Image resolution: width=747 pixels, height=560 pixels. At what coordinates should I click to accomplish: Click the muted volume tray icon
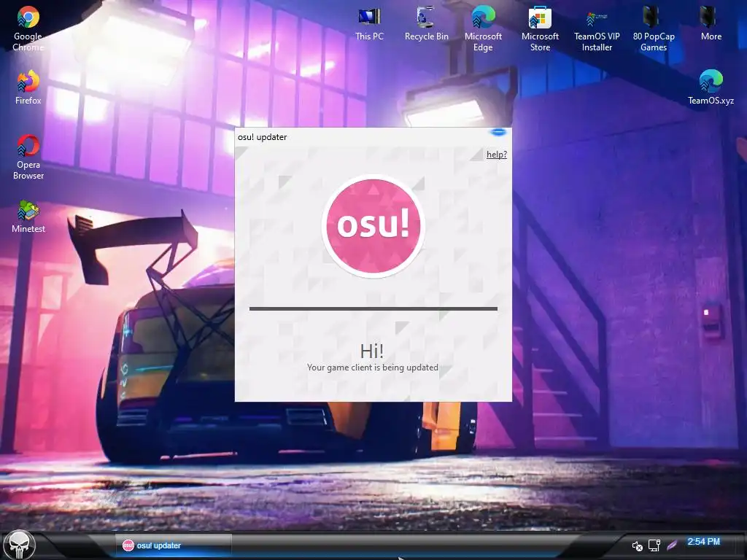tap(637, 545)
